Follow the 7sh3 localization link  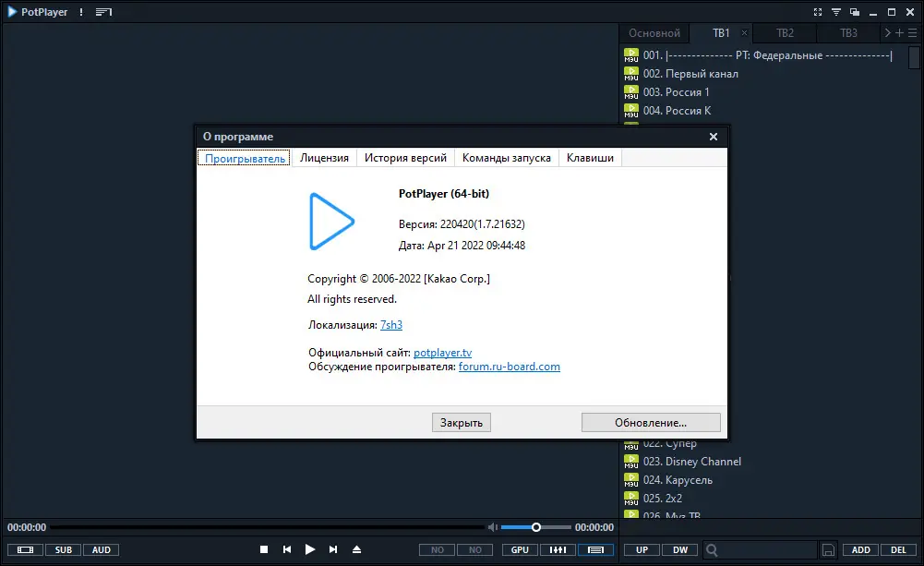point(391,325)
